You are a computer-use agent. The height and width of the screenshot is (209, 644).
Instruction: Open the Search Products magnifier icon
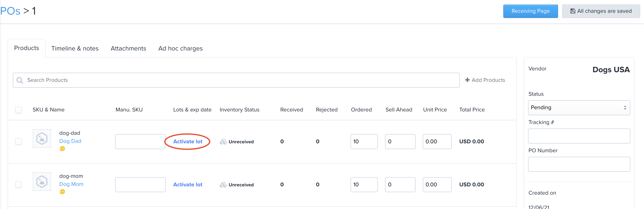pos(20,80)
